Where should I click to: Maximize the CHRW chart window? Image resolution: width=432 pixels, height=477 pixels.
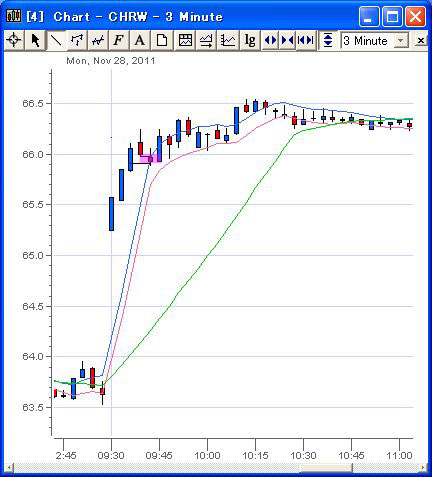[x=392, y=16]
